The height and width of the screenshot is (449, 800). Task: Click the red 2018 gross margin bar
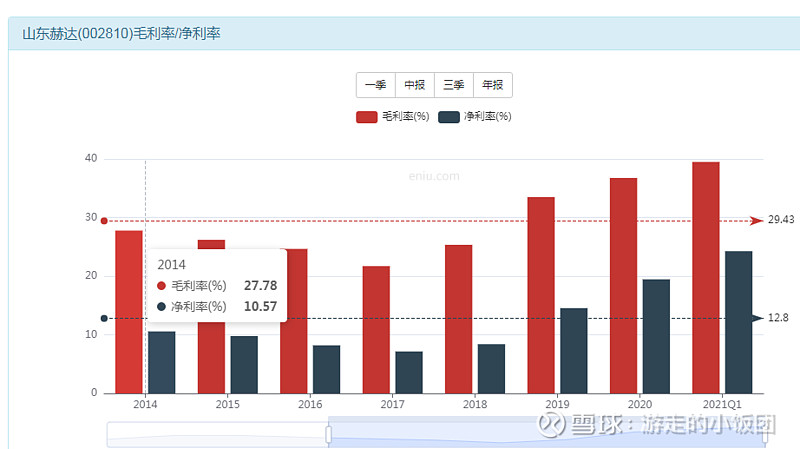coord(459,319)
